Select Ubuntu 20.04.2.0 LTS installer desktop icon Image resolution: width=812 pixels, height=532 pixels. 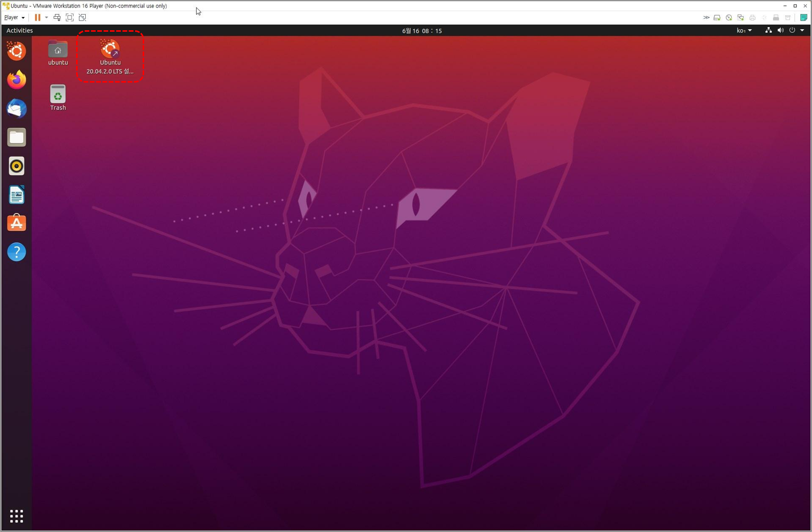point(110,57)
